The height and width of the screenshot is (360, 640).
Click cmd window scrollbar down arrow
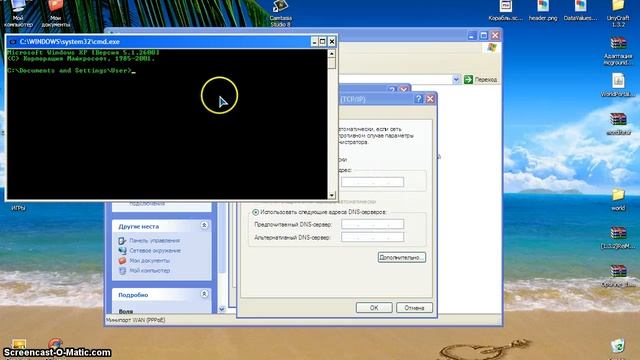coord(331,195)
